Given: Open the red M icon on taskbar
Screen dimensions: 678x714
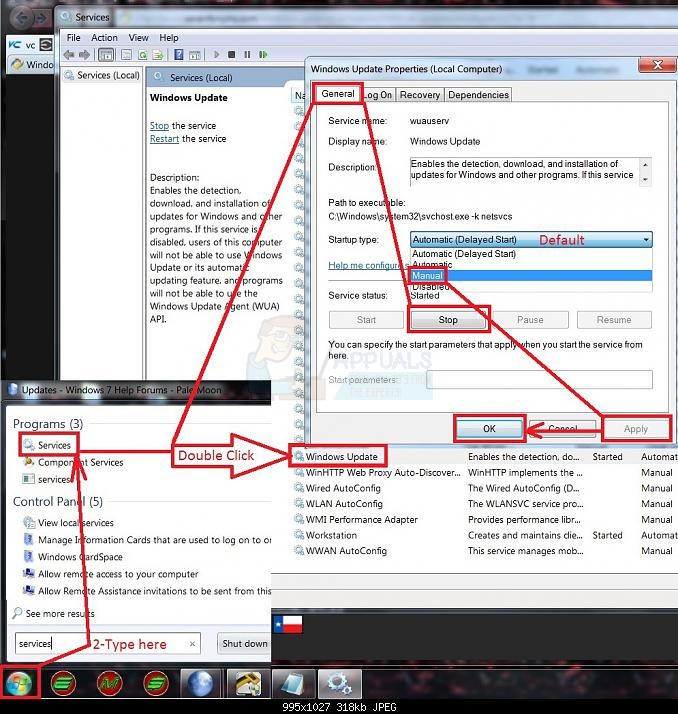Looking at the screenshot, I should (110, 683).
